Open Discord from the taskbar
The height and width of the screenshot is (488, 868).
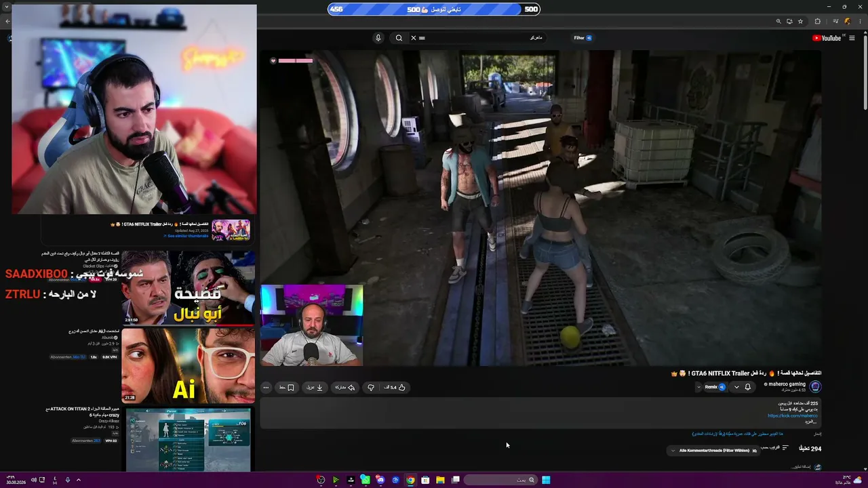[x=380, y=480]
